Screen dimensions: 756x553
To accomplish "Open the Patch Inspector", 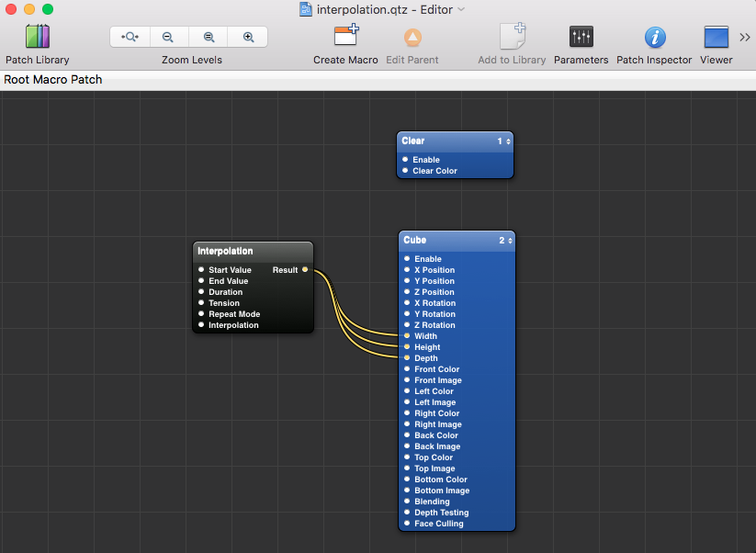I will pyautogui.click(x=655, y=37).
